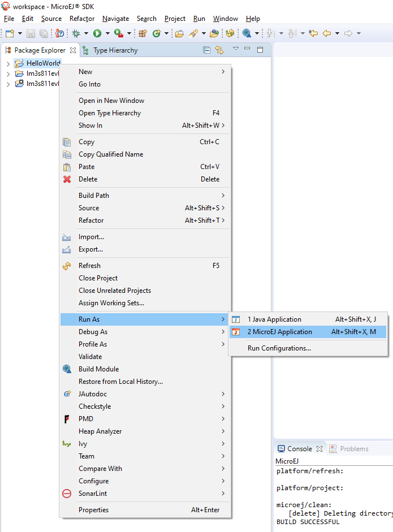
Task: Close the Package Explorer tab
Action: [72, 50]
